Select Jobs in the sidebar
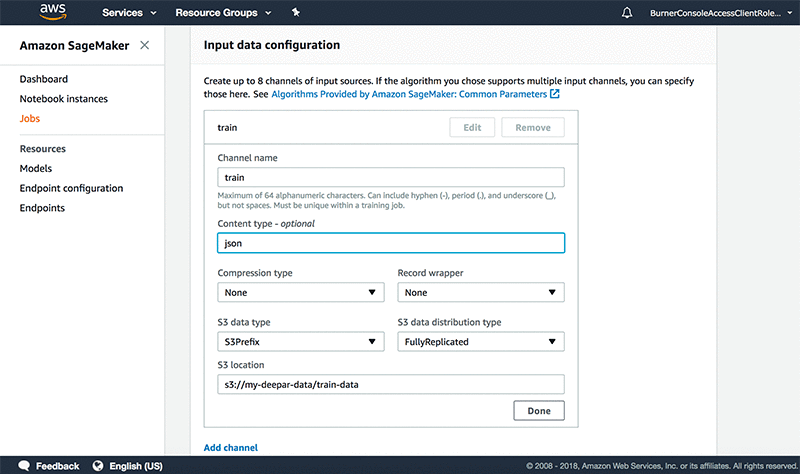Screen dimensions: 800x474 [30, 118]
